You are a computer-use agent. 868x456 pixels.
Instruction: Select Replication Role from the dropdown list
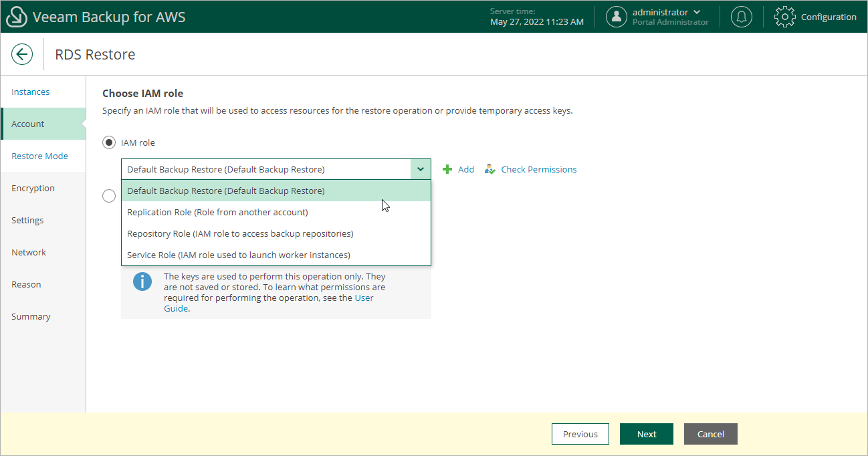coord(217,212)
